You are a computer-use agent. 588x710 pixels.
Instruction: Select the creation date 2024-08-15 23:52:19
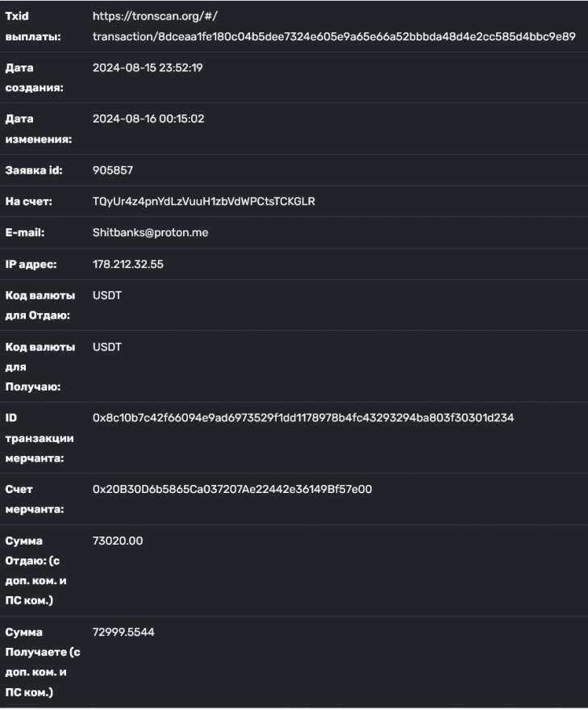click(x=148, y=68)
